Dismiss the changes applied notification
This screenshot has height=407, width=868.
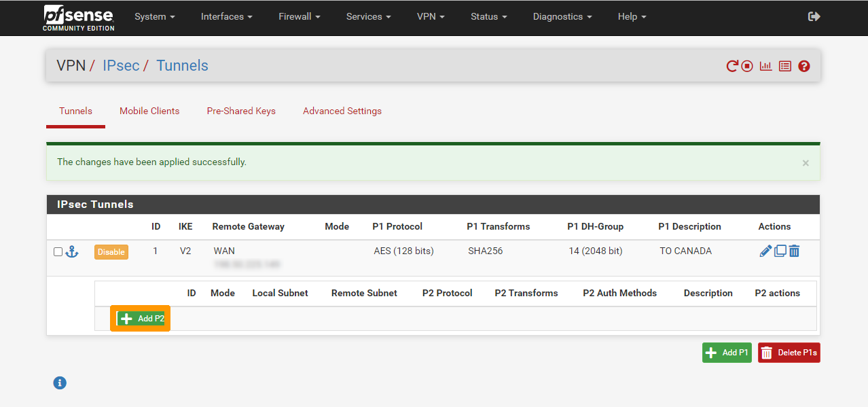805,162
